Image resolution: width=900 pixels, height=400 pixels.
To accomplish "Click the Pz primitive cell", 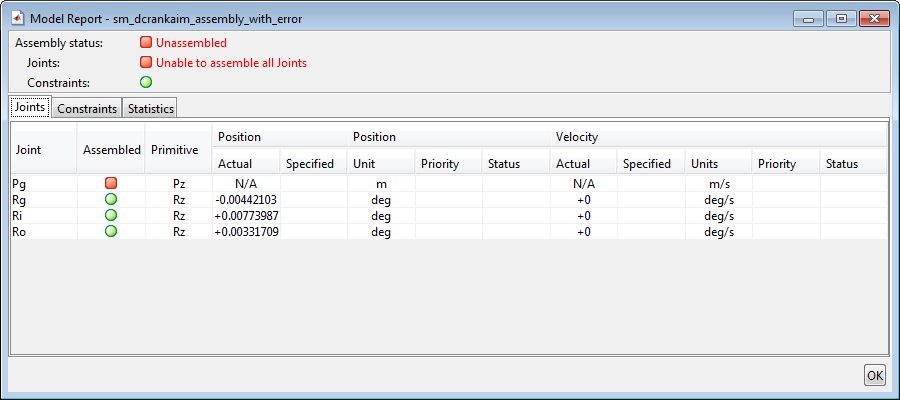I will (x=179, y=184).
